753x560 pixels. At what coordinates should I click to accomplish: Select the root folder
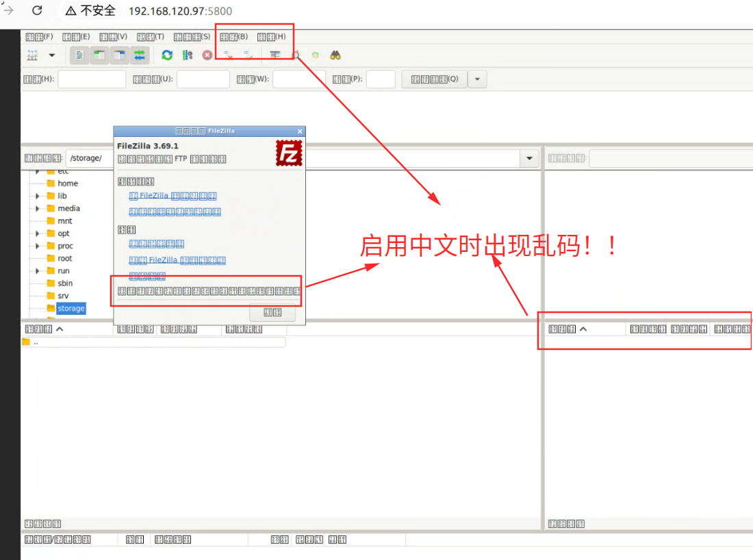coord(65,258)
